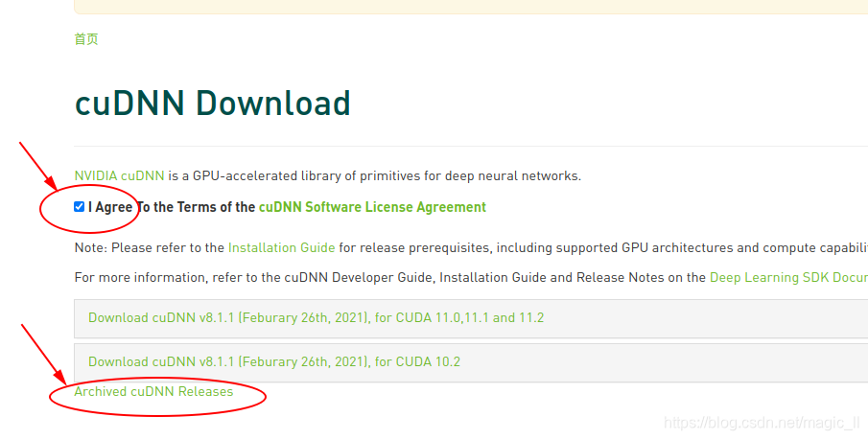Open the Installation Guide link

(x=281, y=247)
